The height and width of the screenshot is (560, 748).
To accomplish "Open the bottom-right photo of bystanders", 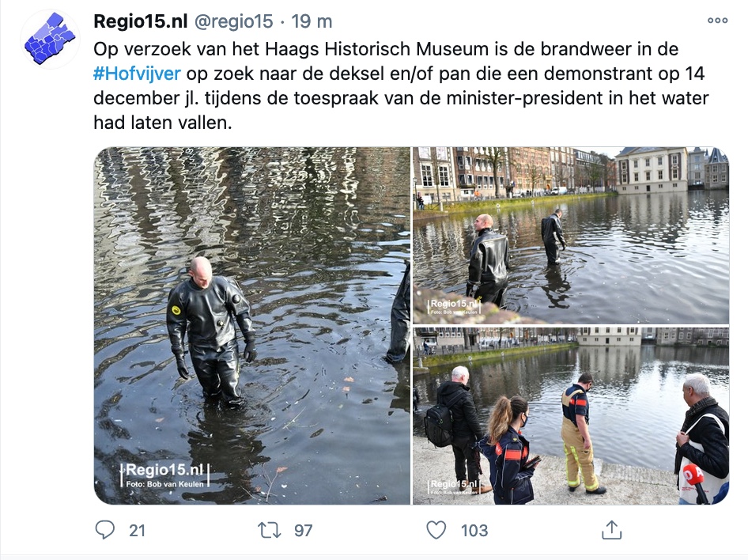I will click(570, 416).
